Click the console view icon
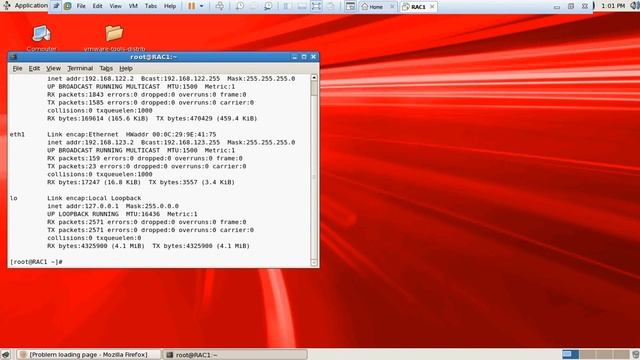 click(350, 6)
